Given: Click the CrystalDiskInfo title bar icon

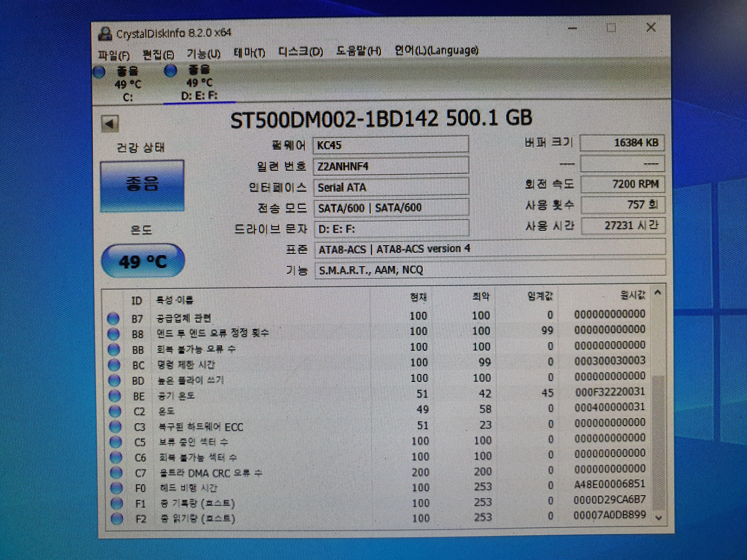Looking at the screenshot, I should (x=105, y=34).
